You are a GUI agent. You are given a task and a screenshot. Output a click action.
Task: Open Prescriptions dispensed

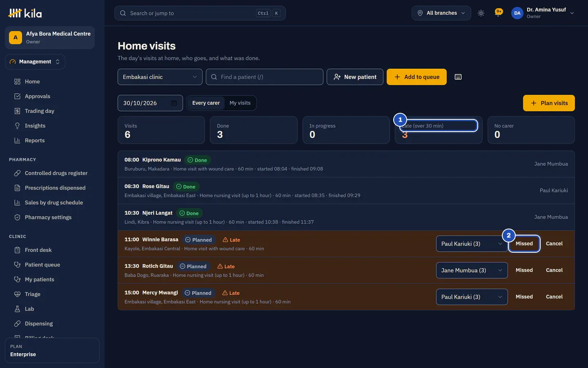(x=52, y=188)
